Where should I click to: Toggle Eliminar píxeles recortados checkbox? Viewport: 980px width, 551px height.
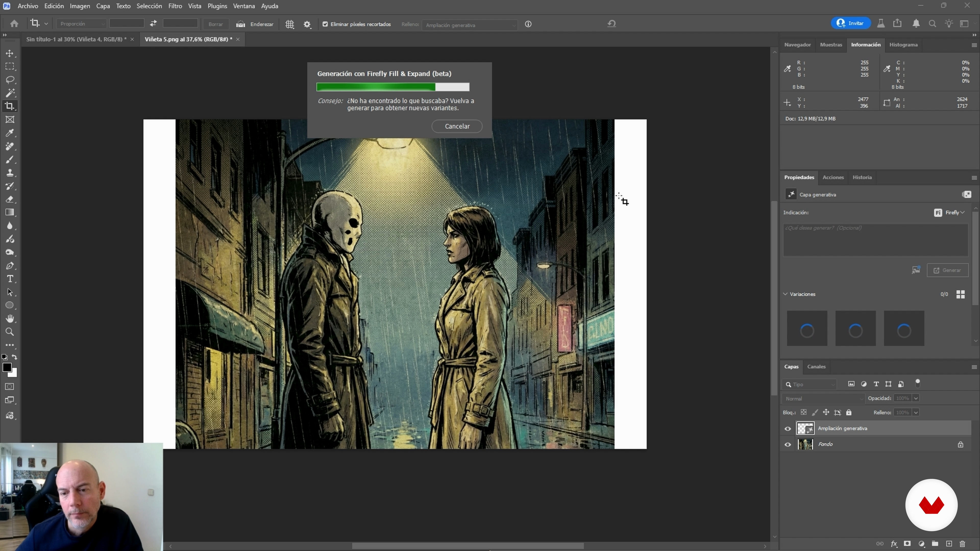pos(325,24)
